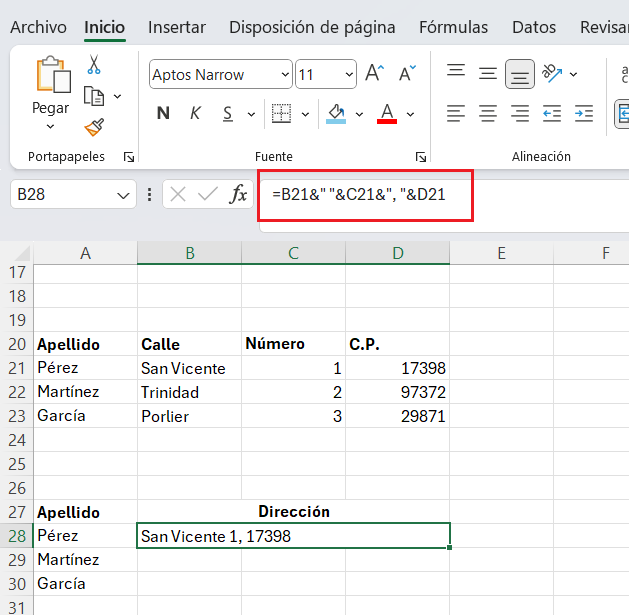Apply fill color bucket icon
Screen dimensions: 629x615
pyautogui.click(x=336, y=114)
